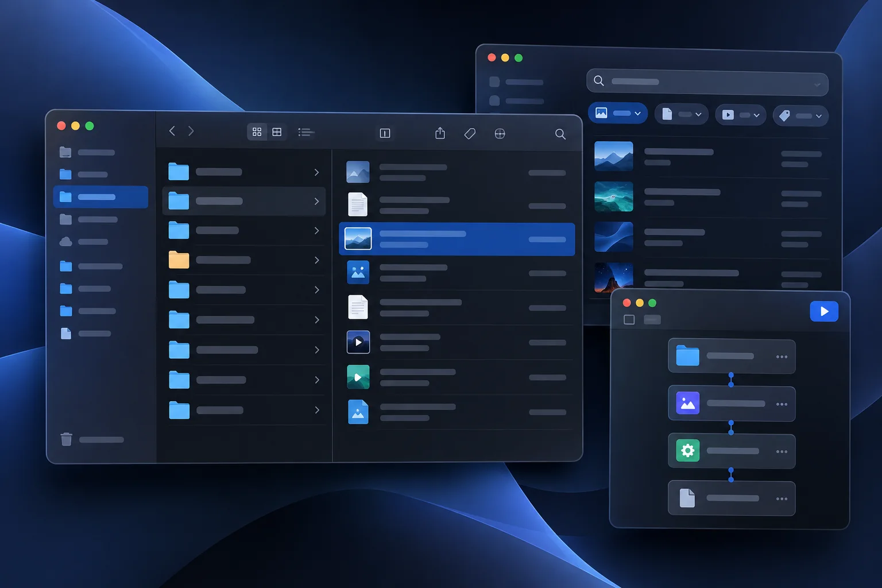Open the three-dot menu on the folder step

click(x=782, y=357)
